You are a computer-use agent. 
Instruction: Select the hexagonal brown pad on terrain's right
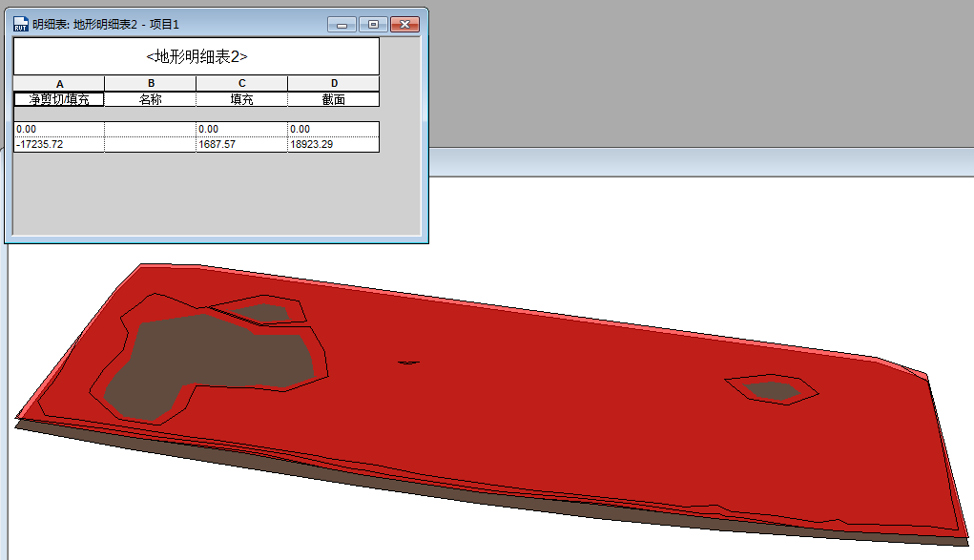pos(772,391)
